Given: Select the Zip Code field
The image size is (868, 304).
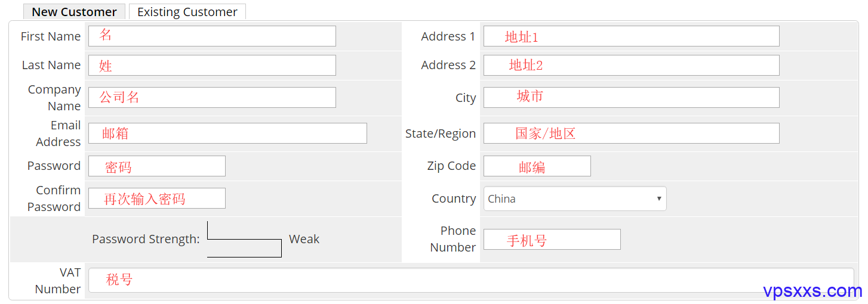Looking at the screenshot, I should (x=537, y=166).
